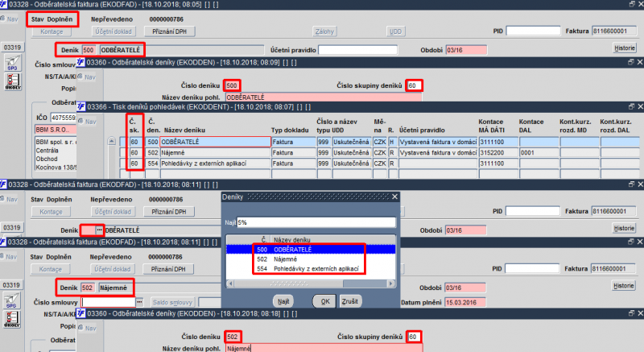Click the Najít search field containing 5%
The image size is (644, 352).
tap(316, 222)
